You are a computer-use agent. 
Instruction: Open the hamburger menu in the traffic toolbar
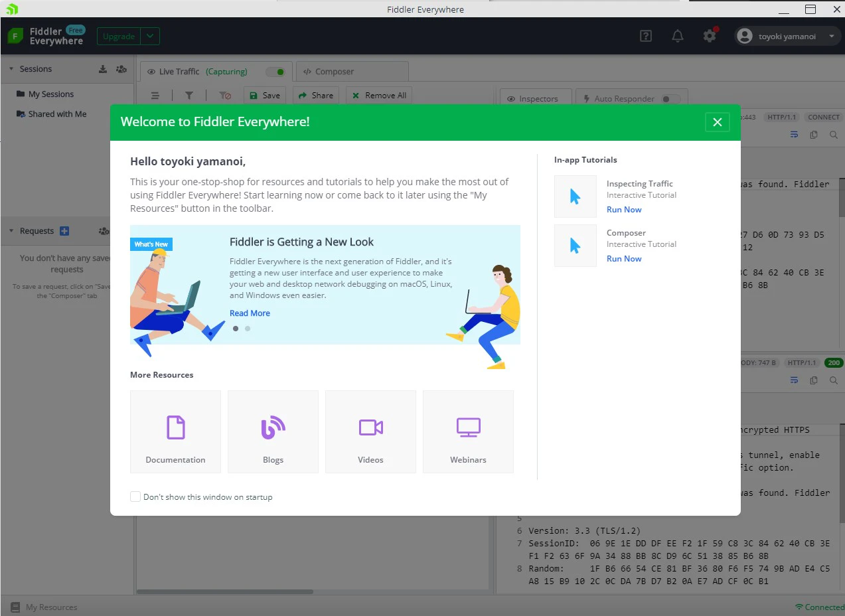click(155, 96)
